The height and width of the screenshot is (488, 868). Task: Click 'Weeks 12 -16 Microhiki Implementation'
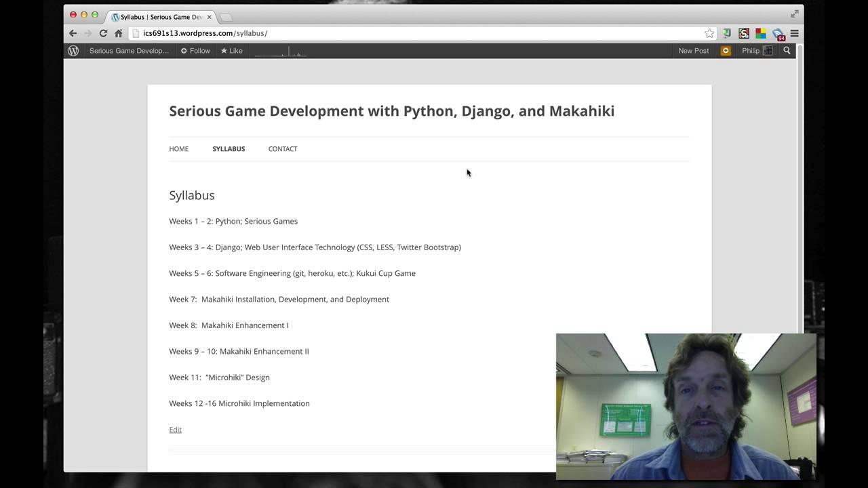(239, 403)
